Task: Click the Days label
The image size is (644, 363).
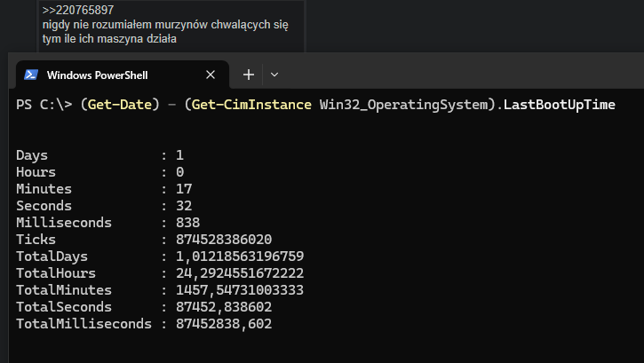Action: [x=32, y=155]
